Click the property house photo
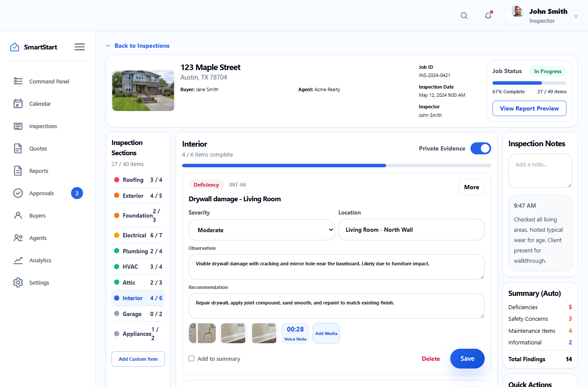 [x=143, y=91]
